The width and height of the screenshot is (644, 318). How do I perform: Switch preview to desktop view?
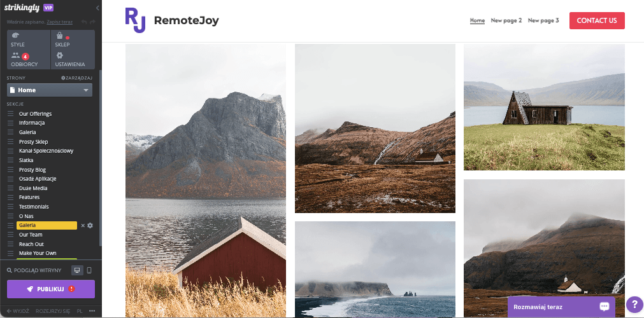tap(77, 270)
